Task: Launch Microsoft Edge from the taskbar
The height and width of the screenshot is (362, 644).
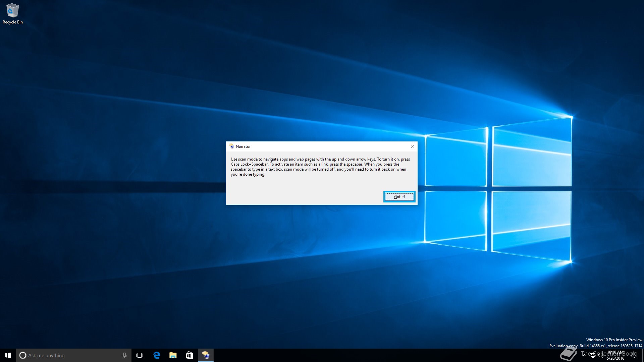Action: 157,355
